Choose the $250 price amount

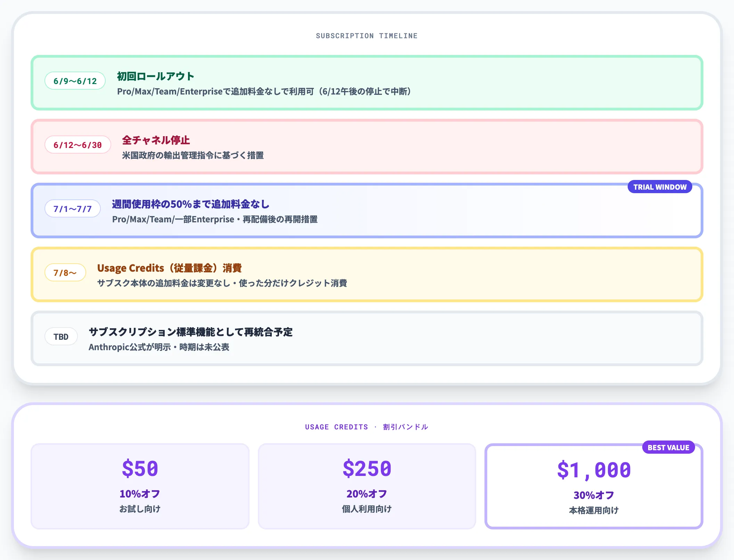367,468
